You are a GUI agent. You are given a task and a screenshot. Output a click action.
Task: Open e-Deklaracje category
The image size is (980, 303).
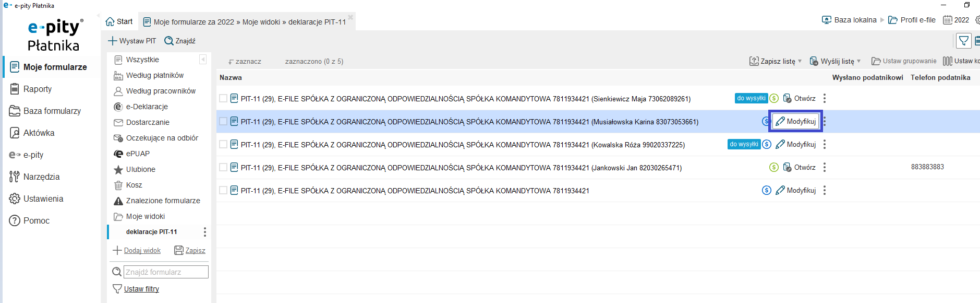(141, 107)
